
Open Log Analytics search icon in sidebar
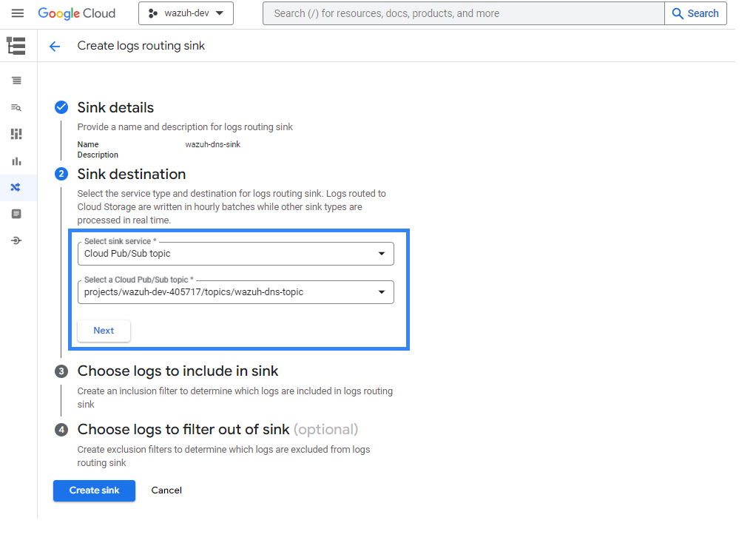(16, 107)
